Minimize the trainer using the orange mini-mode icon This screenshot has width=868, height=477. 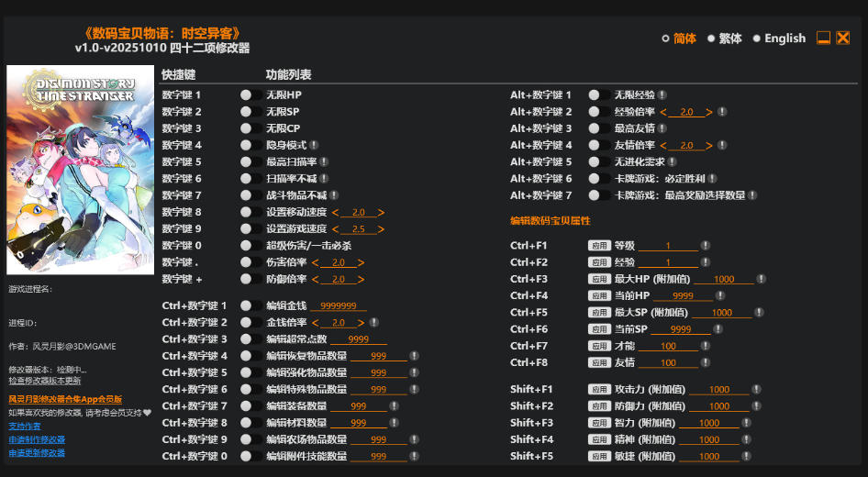click(x=824, y=38)
